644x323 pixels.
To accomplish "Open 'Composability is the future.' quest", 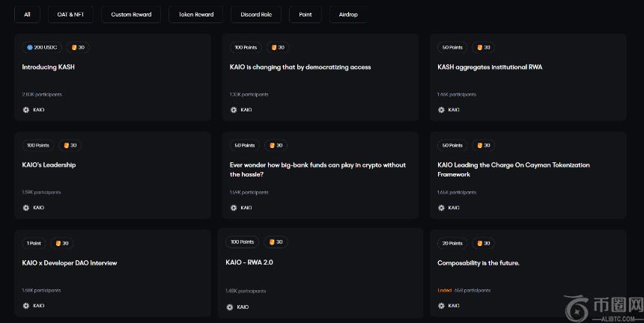I will (x=478, y=262).
